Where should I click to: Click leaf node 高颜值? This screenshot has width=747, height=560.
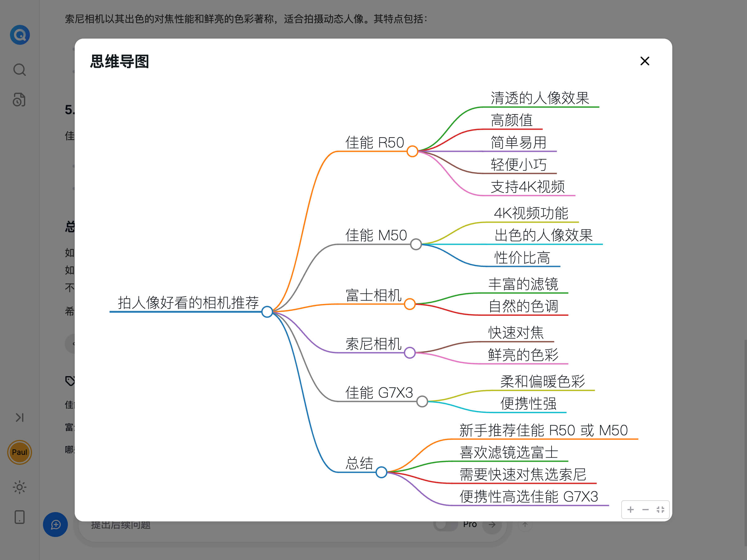[x=512, y=120]
